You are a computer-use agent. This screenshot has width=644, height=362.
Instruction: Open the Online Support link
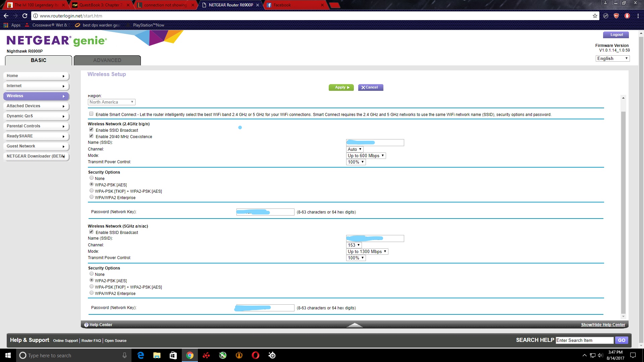click(x=65, y=341)
